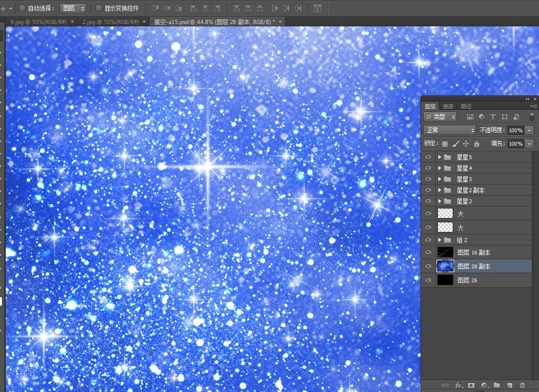Screen dimensions: 539x392
Task: Toggle the layer filter on/off switch
Action: pos(532,117)
